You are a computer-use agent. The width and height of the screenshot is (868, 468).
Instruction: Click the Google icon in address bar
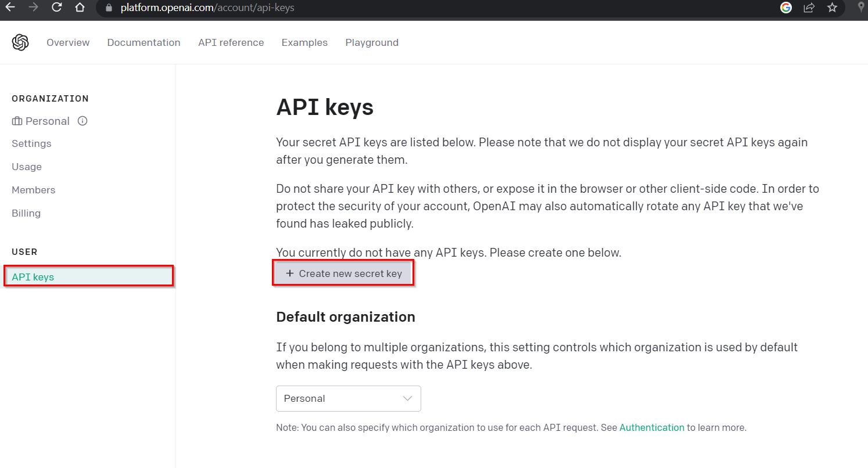tap(786, 8)
